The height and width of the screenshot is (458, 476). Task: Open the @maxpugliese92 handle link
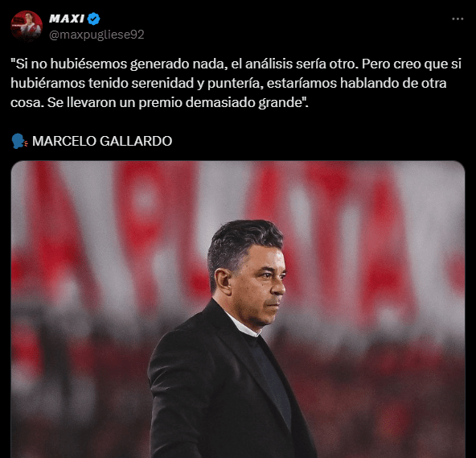96,35
